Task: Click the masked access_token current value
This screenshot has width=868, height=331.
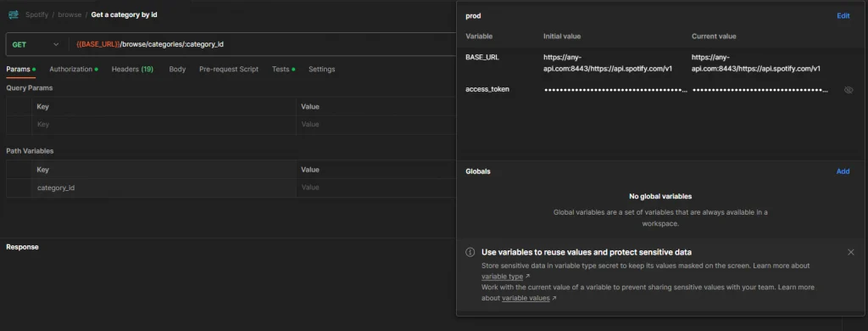Action: pyautogui.click(x=760, y=90)
